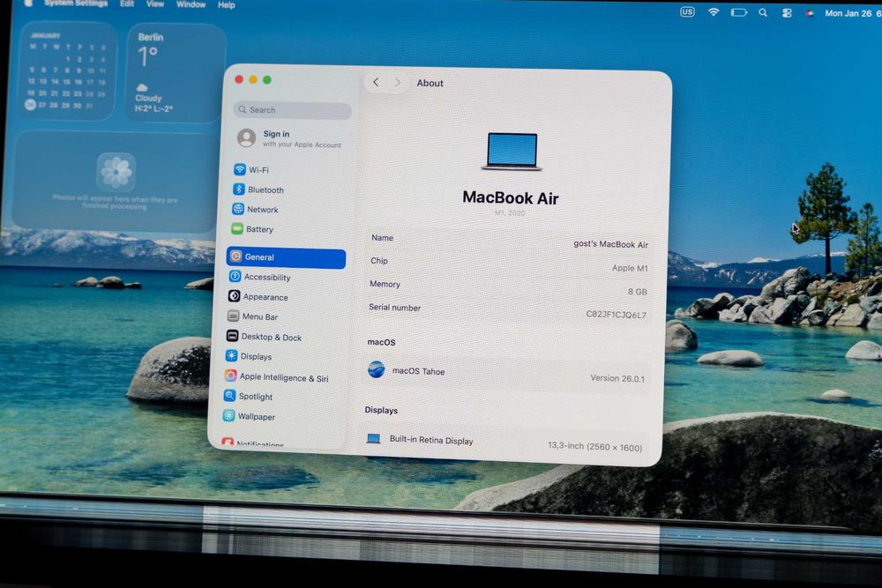Click the January calendar widget

pos(68,71)
